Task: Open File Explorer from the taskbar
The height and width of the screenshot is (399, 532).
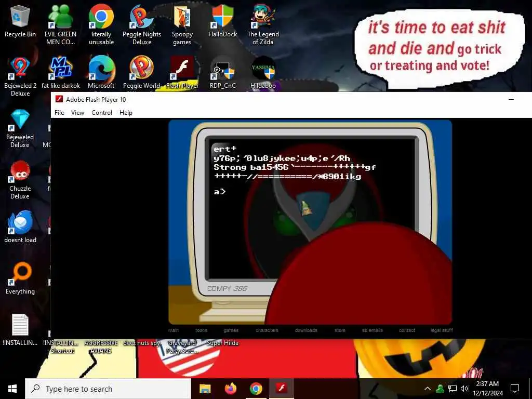Action: [x=205, y=389]
